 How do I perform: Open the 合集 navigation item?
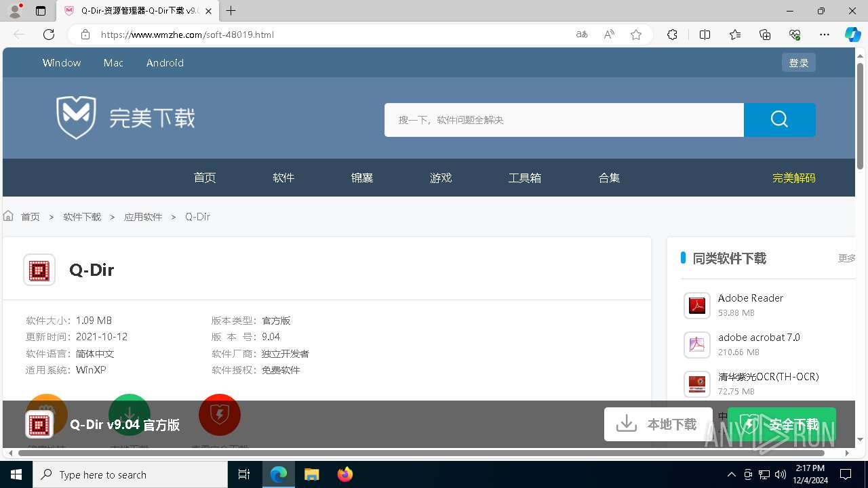coord(609,178)
